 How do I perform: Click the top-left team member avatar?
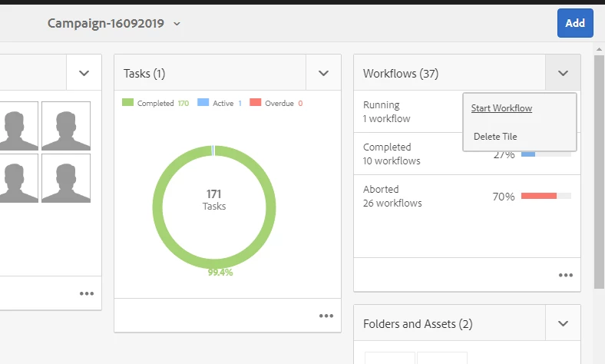point(19,126)
